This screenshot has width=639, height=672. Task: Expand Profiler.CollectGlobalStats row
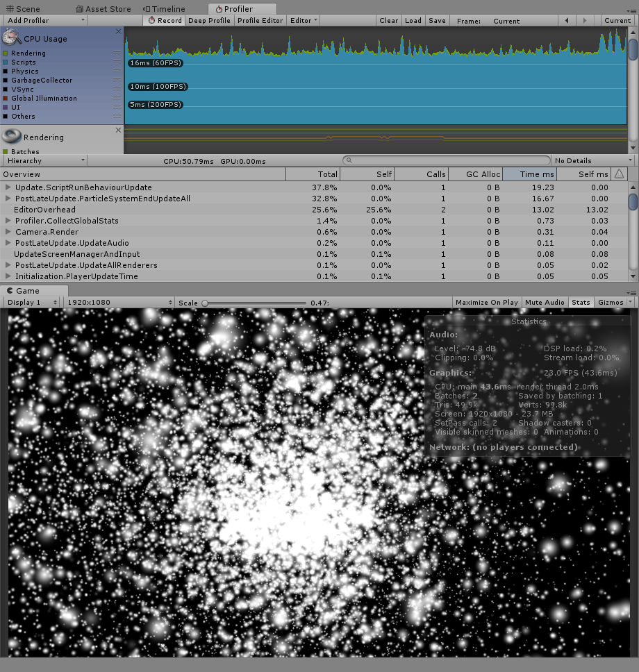[x=8, y=221]
